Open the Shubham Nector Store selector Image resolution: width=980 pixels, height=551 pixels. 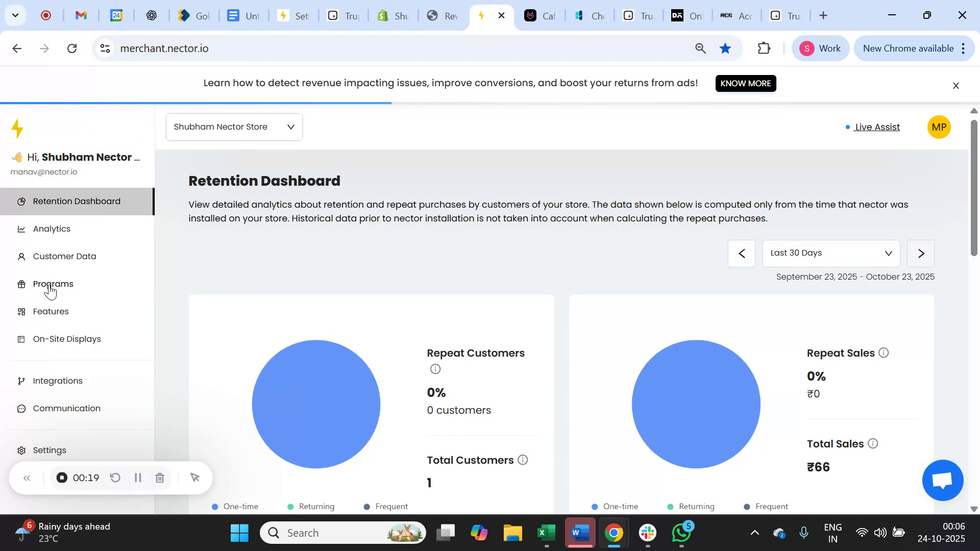tap(234, 127)
